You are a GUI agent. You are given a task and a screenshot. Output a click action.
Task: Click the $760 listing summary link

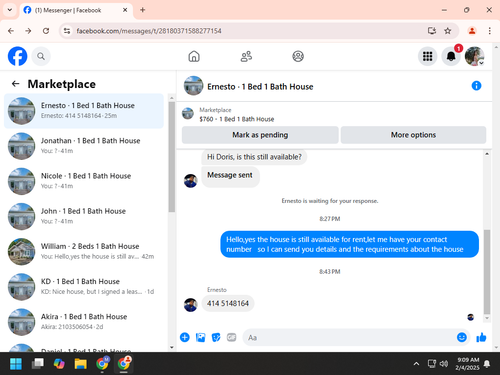pyautogui.click(x=237, y=119)
